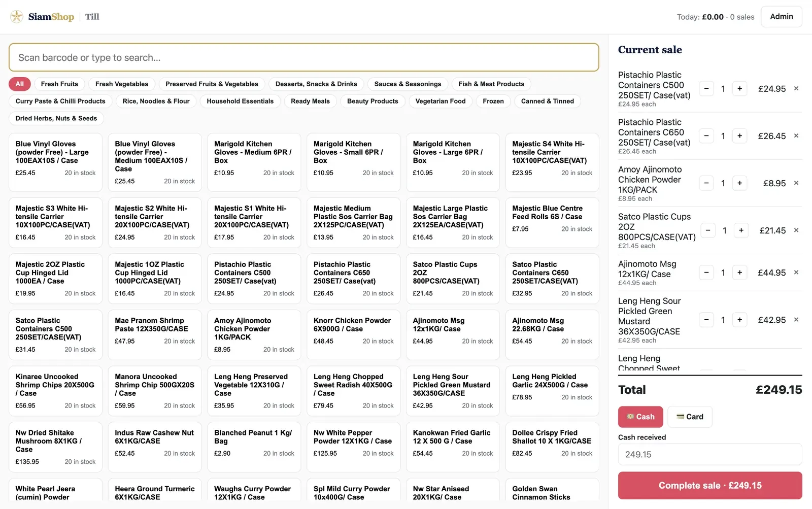The height and width of the screenshot is (509, 812).
Task: Filter by Canned & Tinned category
Action: (548, 101)
